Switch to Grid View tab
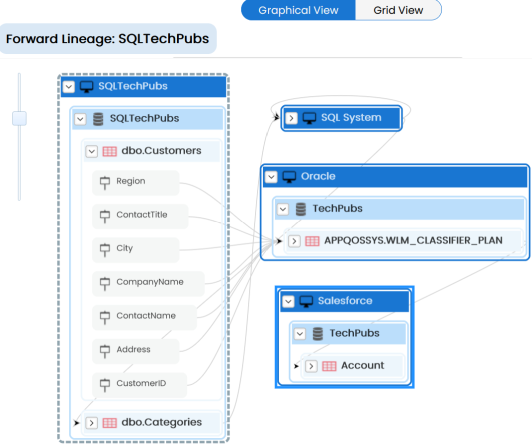 click(398, 10)
